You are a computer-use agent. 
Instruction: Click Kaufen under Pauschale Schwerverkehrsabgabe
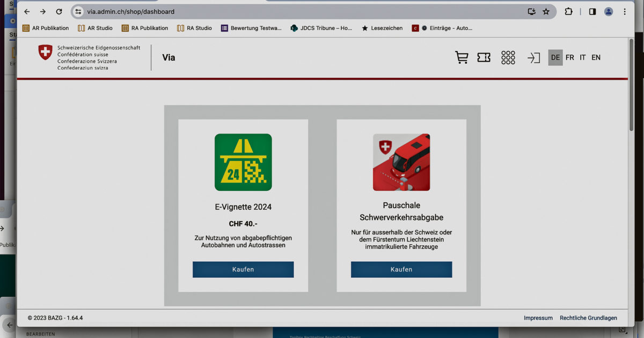click(401, 269)
